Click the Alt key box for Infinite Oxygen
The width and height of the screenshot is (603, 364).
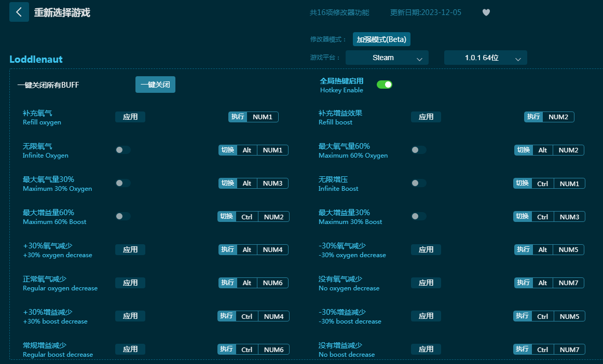click(x=247, y=150)
